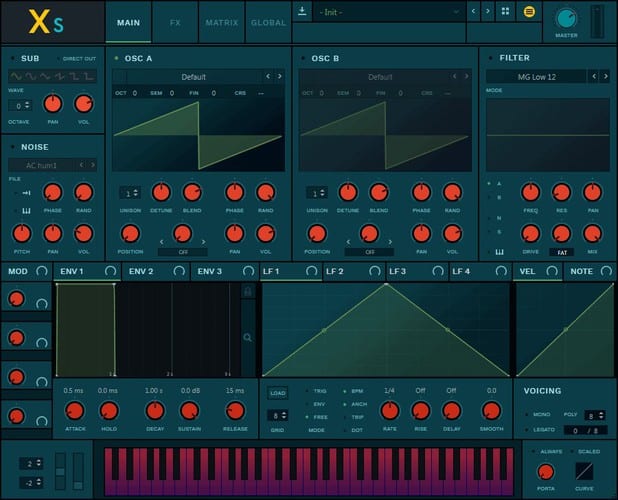Select the last square sub wave shape icon
Viewport: 618px width, 500px height.
click(x=89, y=76)
